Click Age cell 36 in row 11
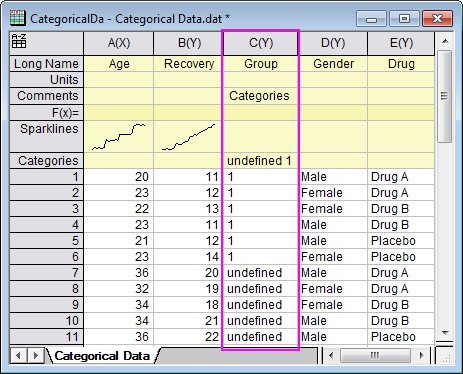Viewport: 463px width, 374px height. pyautogui.click(x=119, y=337)
